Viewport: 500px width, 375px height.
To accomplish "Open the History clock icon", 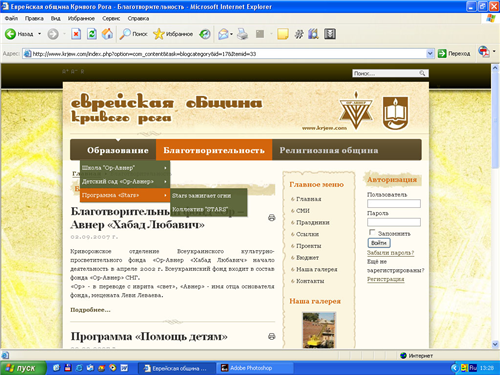I will pyautogui.click(x=205, y=34).
